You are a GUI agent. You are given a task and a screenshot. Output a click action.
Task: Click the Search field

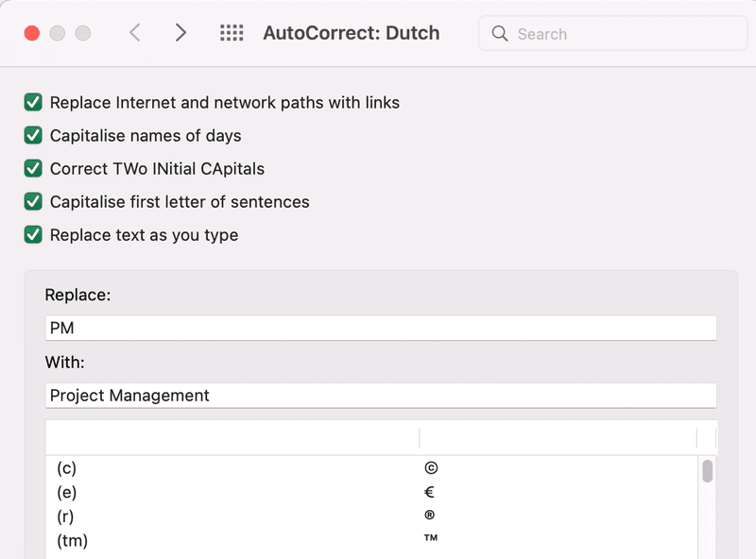pyautogui.click(x=612, y=33)
